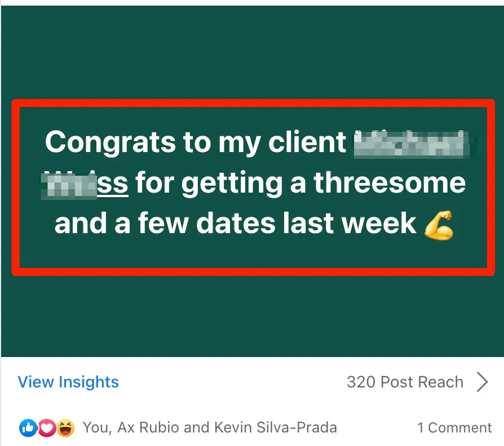Screen dimensions: 504x446
Task: Click the 320 Post Reach label
Action: click(x=405, y=382)
